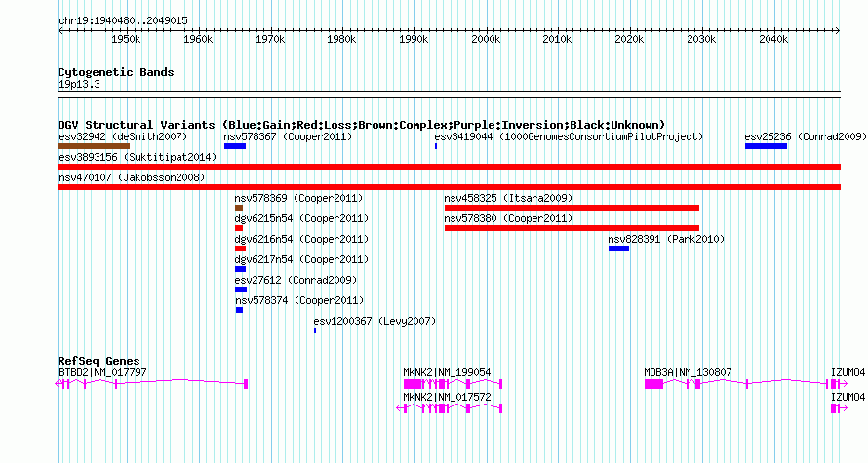Click the esv26236 (Conrad2009) label
The width and height of the screenshot is (868, 463).
806,137
